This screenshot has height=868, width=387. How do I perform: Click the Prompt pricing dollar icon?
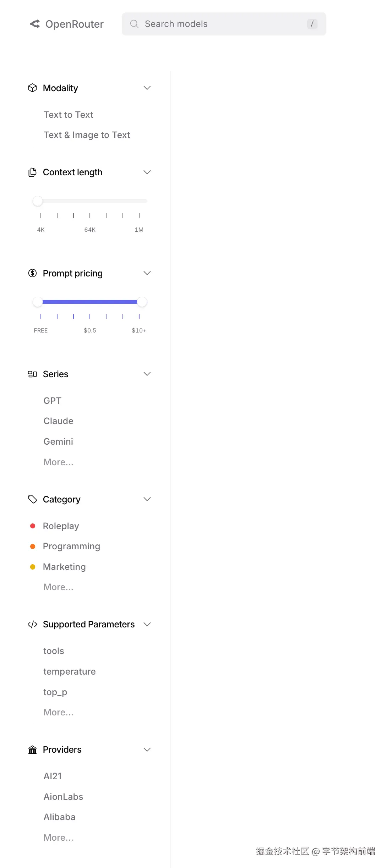[32, 273]
